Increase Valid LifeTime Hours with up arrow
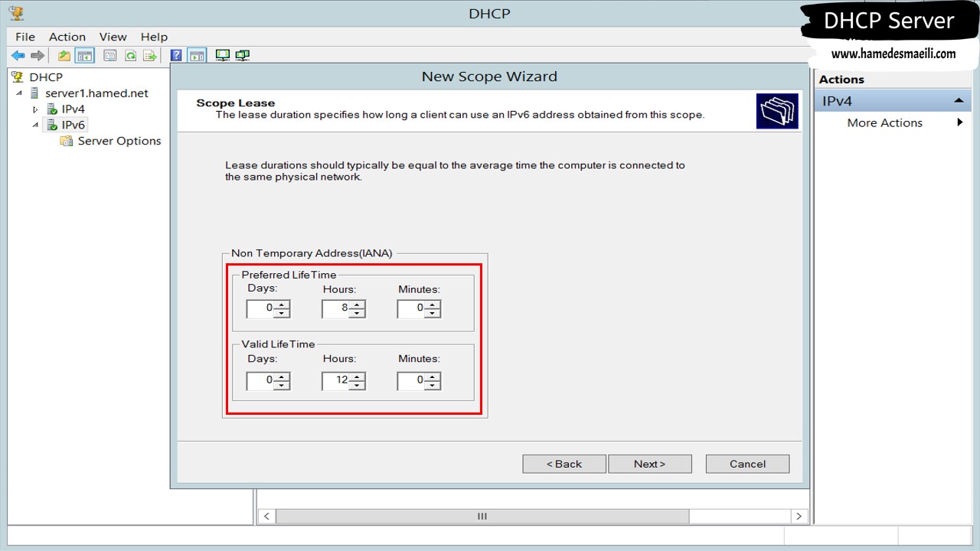 pos(357,376)
